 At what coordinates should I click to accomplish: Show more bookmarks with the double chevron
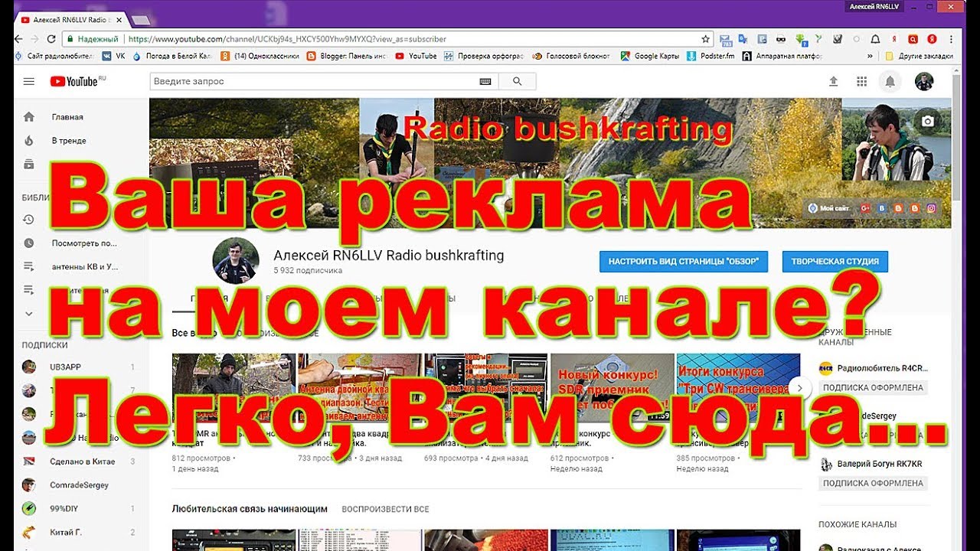[870, 56]
